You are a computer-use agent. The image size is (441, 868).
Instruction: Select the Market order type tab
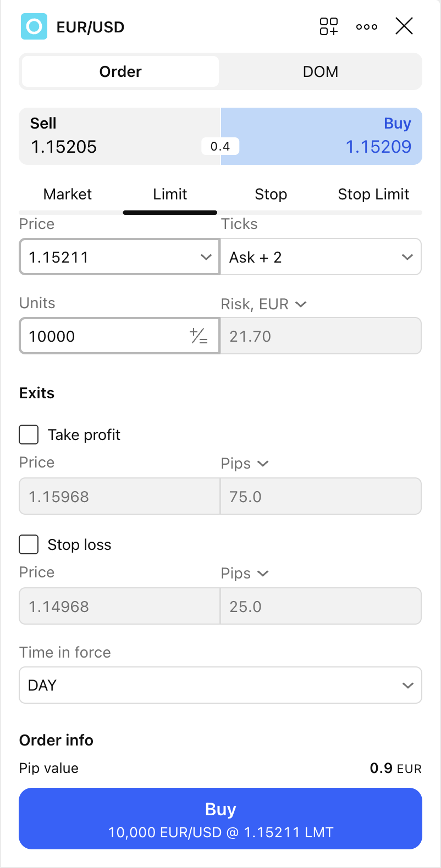(68, 194)
